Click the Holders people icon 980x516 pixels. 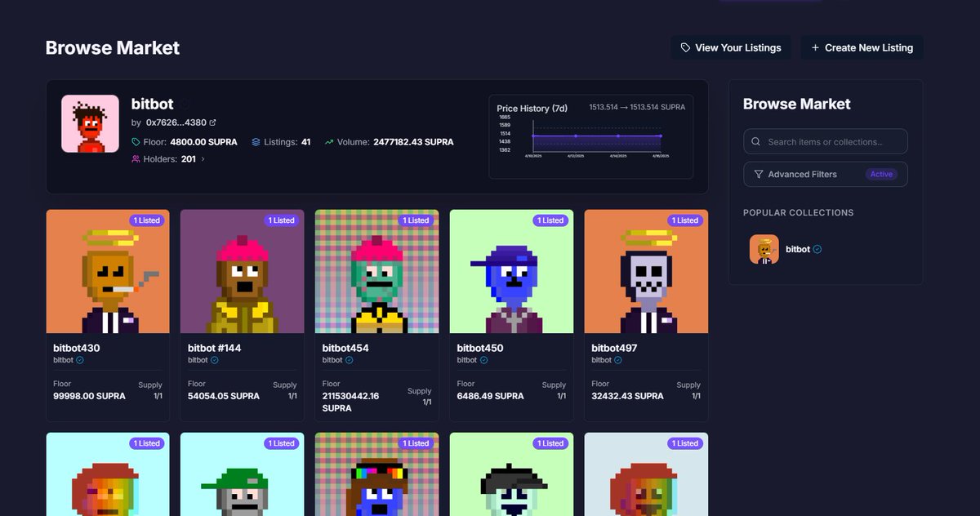(136, 159)
